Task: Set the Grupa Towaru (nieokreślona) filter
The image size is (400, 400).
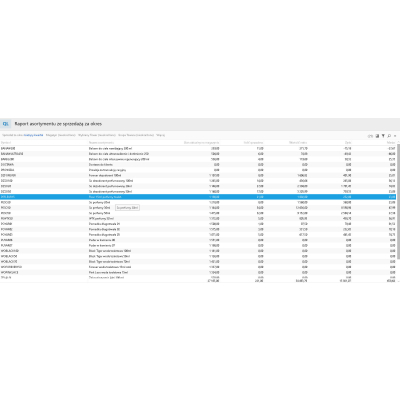Action: [x=136, y=135]
